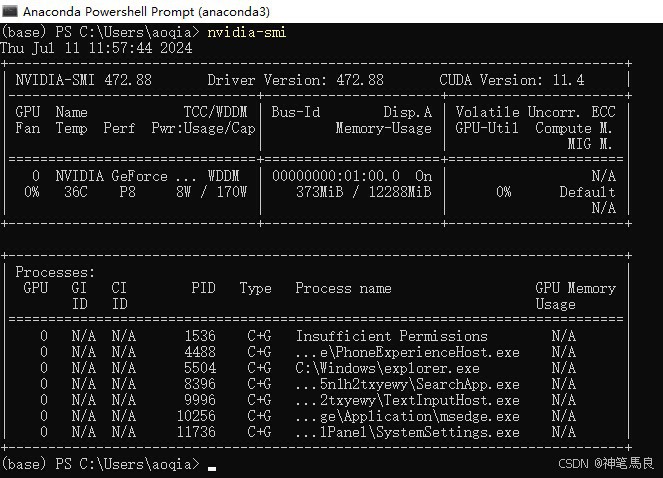Click the msedge.exe process entry
Viewport: 663px width, 478px height.
tap(408, 416)
